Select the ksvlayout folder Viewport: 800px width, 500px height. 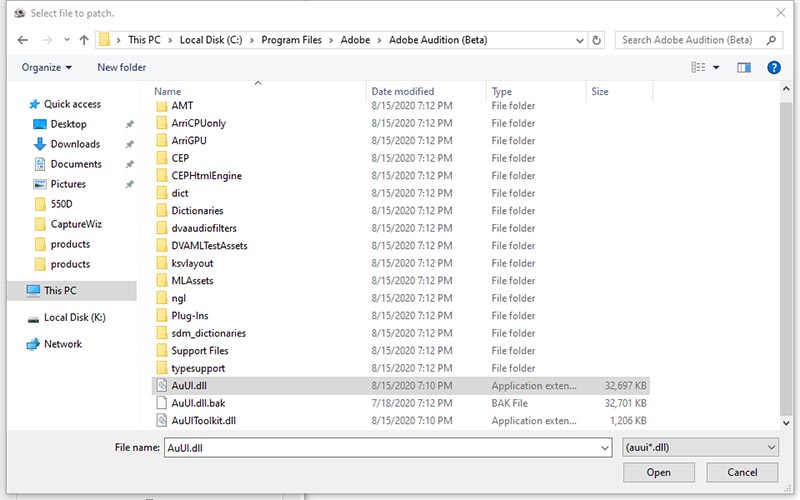pos(192,263)
